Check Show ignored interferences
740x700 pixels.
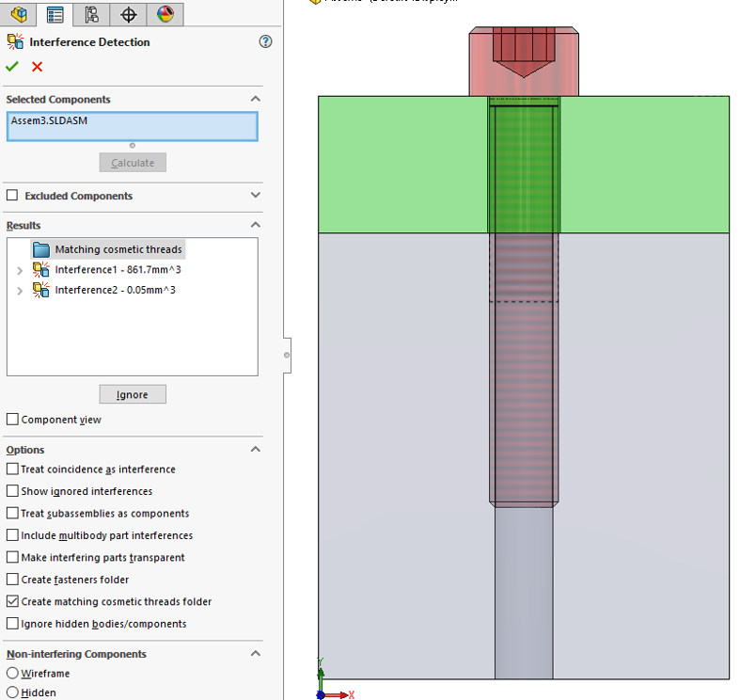point(13,491)
